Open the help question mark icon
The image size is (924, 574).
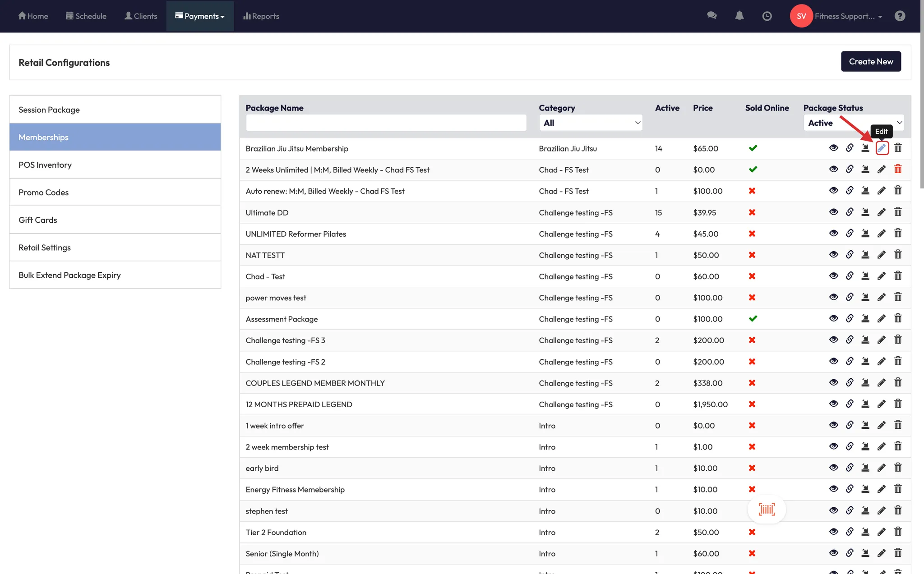point(900,16)
